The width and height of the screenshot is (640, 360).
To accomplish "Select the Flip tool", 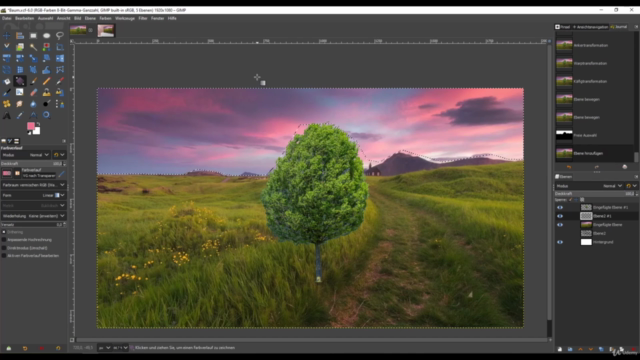I will pos(60,58).
